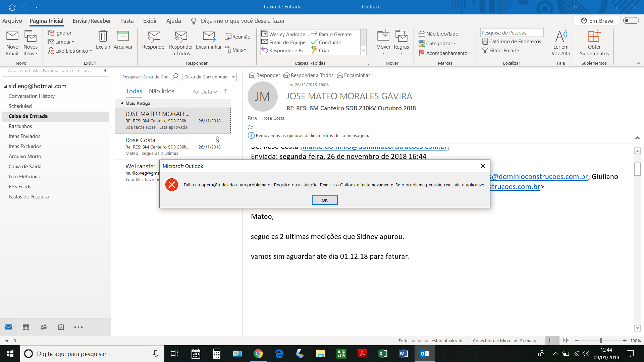Viewport: 644px width, 362px height.
Task: Open the Ajuda tab
Action: pos(173,21)
